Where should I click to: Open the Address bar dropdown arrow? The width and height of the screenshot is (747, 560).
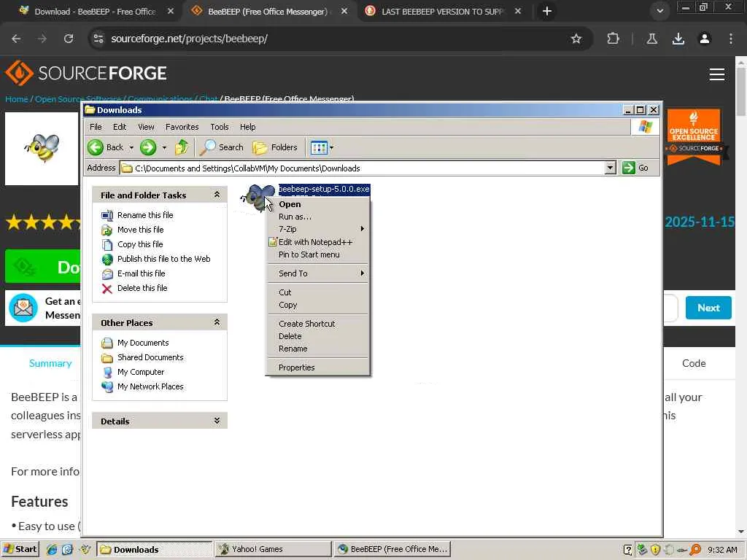611,168
